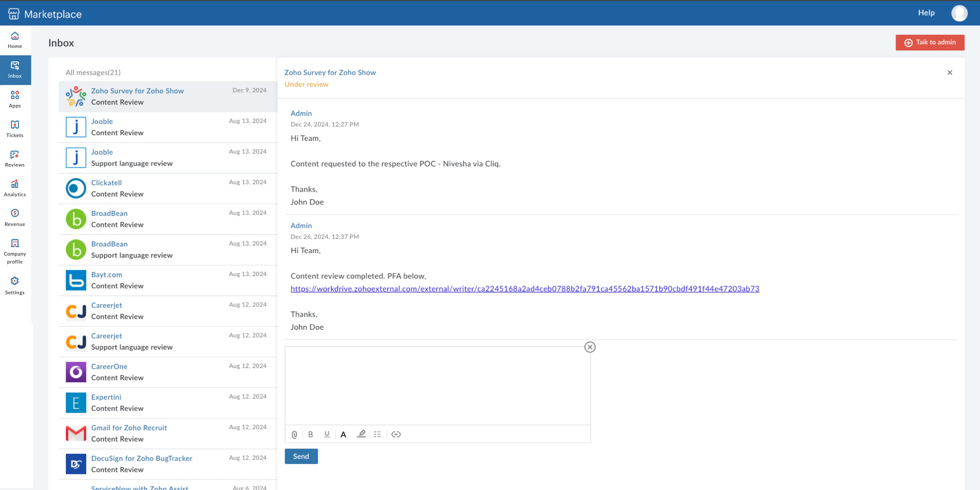Go to Apps in the sidebar

15,99
